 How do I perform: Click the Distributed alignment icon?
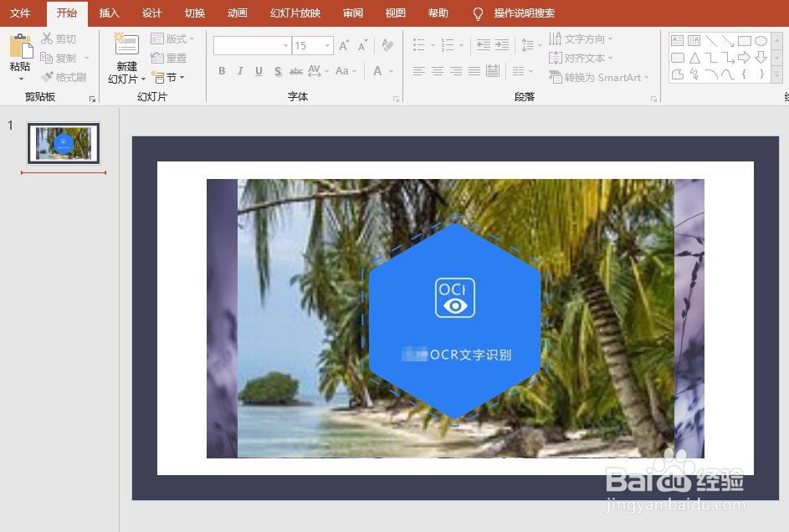(x=493, y=71)
